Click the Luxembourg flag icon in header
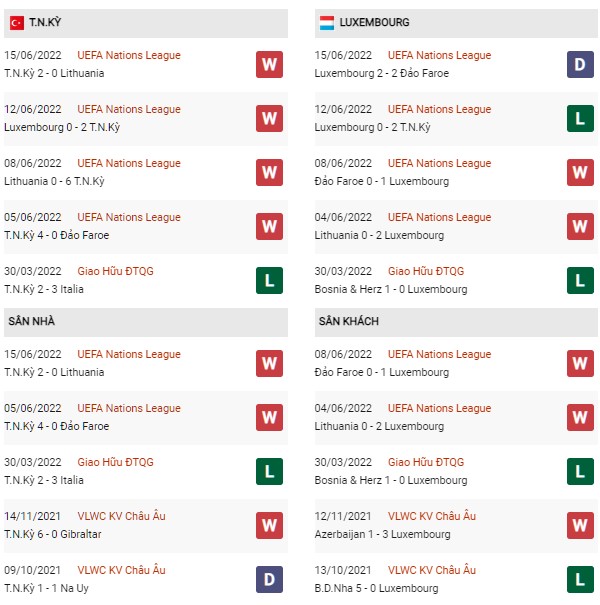 click(x=326, y=23)
